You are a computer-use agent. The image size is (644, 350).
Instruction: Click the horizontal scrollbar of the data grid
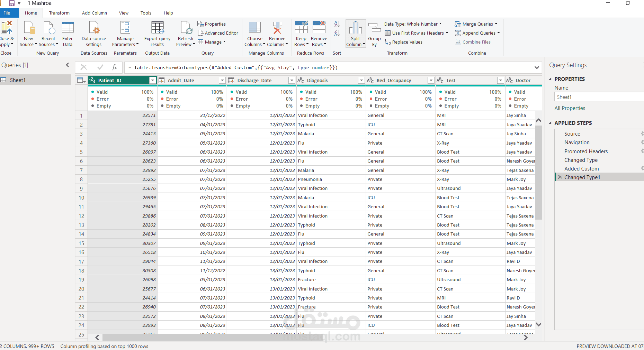(x=213, y=337)
